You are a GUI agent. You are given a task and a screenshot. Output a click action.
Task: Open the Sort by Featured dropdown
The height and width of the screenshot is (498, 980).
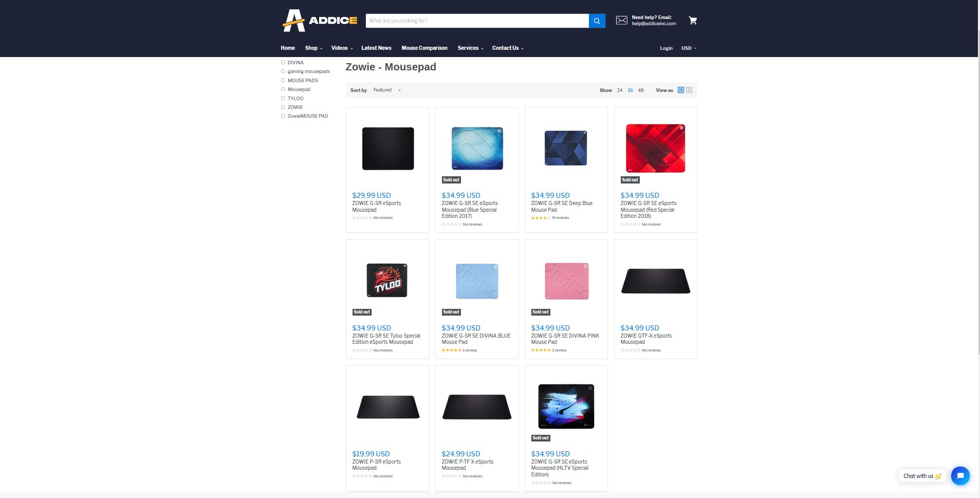click(x=387, y=90)
